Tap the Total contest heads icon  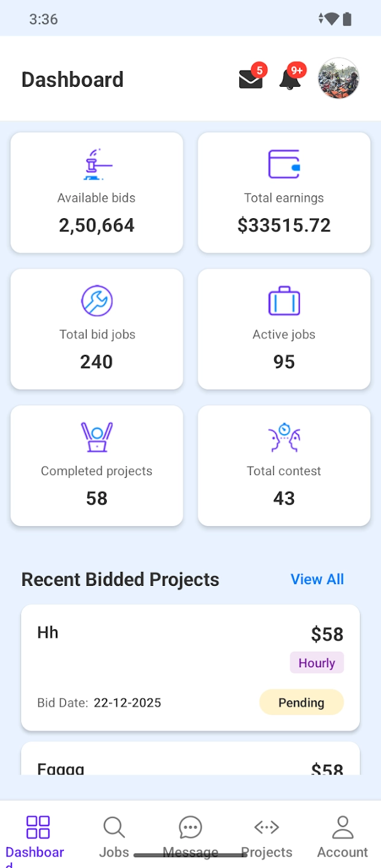(284, 437)
